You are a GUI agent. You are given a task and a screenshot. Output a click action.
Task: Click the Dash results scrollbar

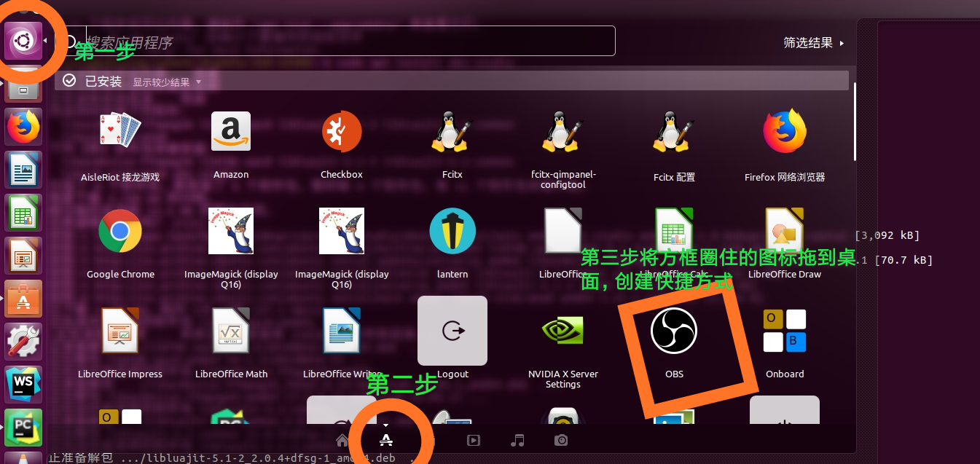855,122
